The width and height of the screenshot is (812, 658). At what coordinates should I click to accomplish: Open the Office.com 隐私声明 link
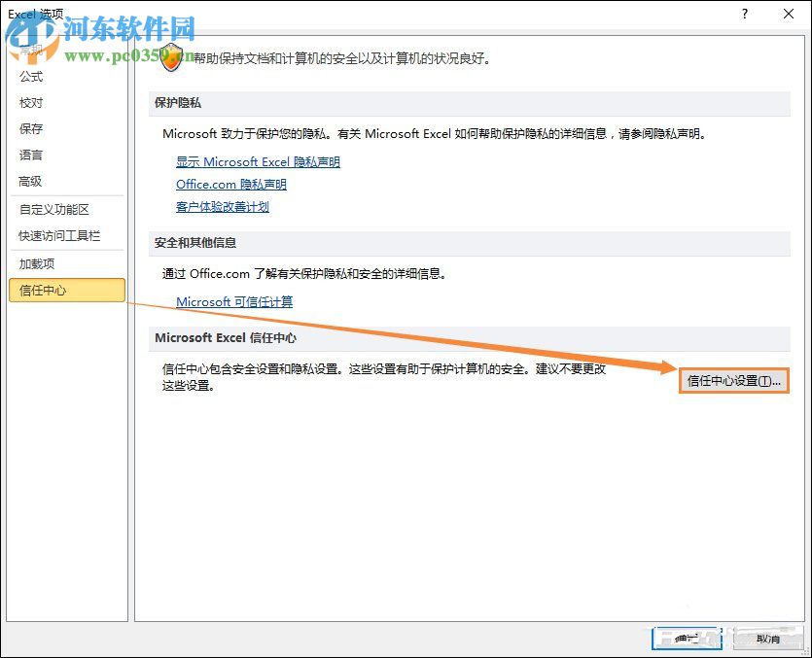tap(230, 184)
